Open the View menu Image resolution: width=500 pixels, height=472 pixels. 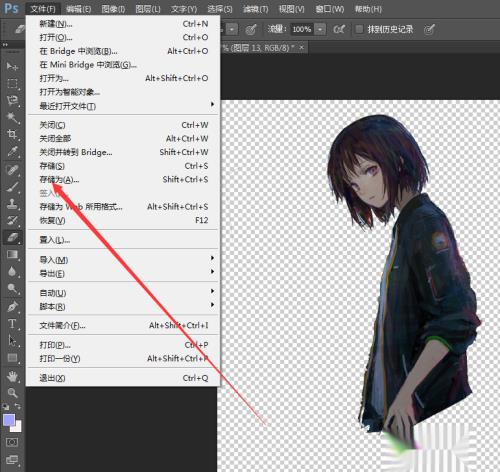pyautogui.click(x=292, y=9)
